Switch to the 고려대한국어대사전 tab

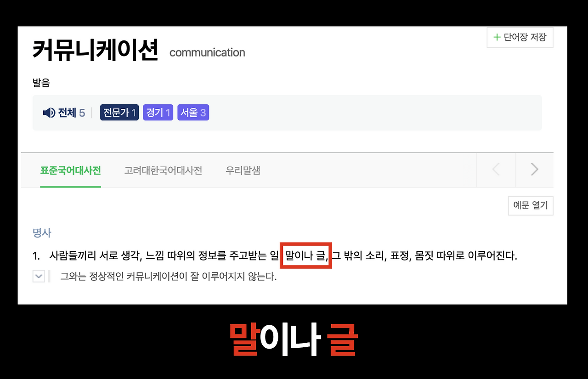click(163, 170)
